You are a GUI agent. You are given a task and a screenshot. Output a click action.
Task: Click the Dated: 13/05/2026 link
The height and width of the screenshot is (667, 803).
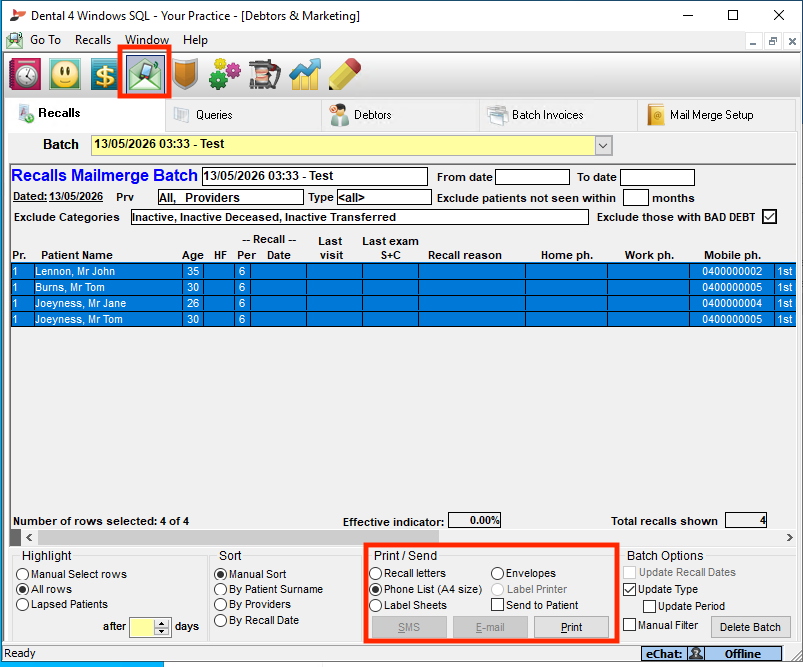point(58,197)
